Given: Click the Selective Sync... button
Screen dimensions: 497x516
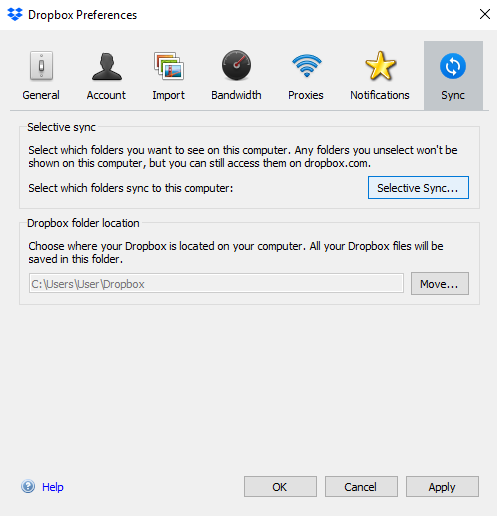Looking at the screenshot, I should [x=418, y=188].
